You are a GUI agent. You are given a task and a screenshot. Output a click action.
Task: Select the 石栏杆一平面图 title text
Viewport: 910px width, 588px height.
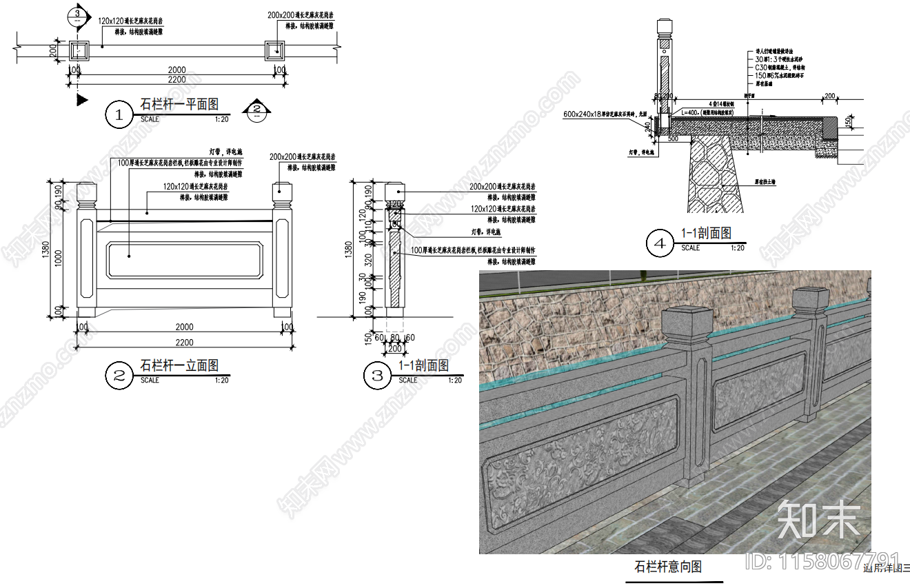coord(179,105)
